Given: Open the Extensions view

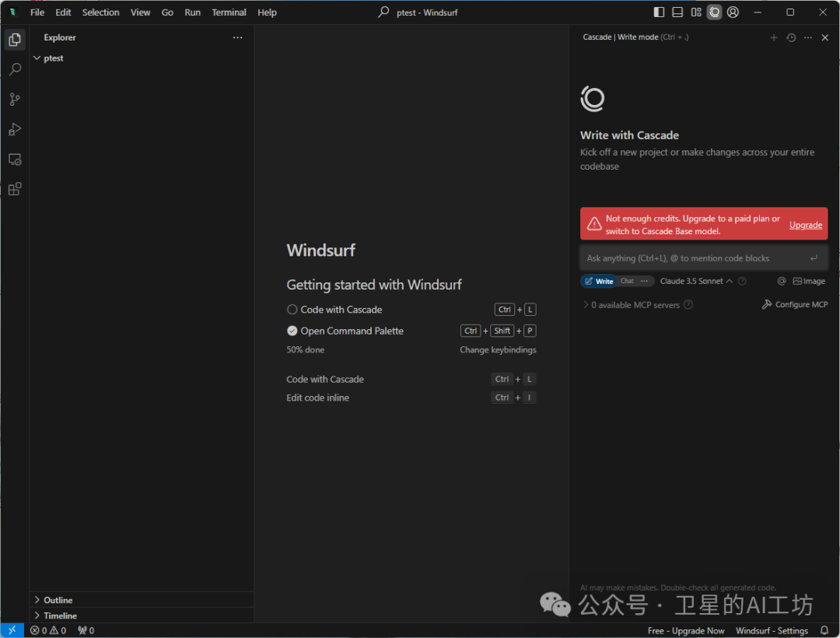Looking at the screenshot, I should pyautogui.click(x=15, y=189).
